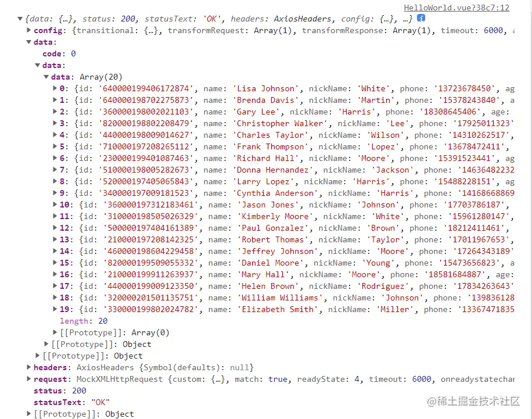Expand array item 13 Robert Thomas
This screenshot has height=419, width=532.
[x=55, y=239]
